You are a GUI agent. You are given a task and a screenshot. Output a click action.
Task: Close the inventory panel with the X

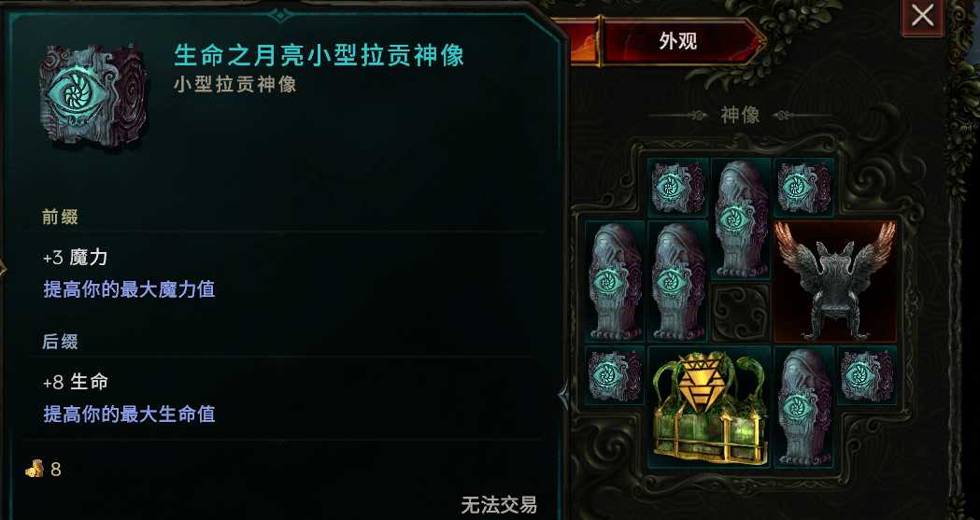[x=922, y=16]
